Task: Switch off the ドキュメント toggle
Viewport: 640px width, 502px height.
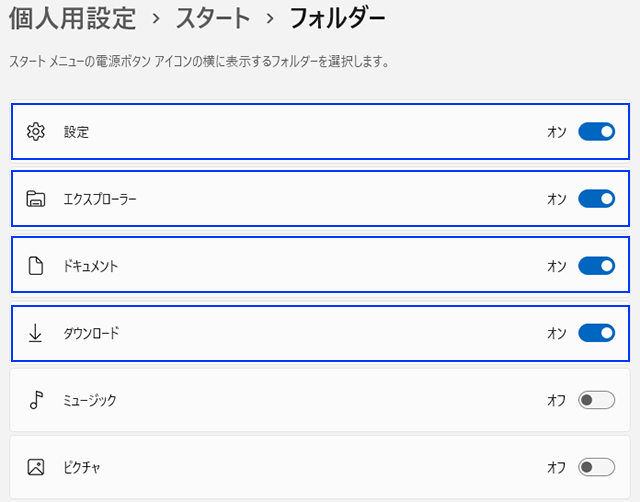Action: click(596, 266)
